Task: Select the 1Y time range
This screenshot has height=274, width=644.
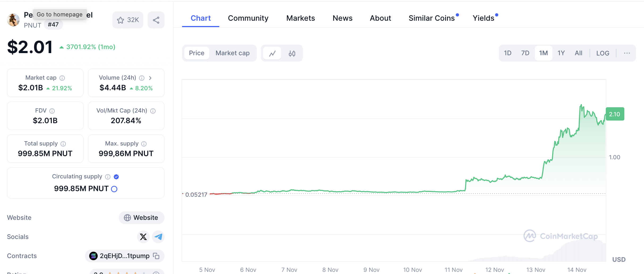Action: click(561, 53)
